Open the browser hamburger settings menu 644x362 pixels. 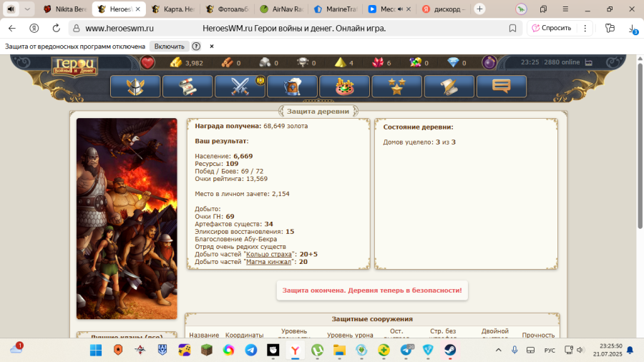point(565,9)
